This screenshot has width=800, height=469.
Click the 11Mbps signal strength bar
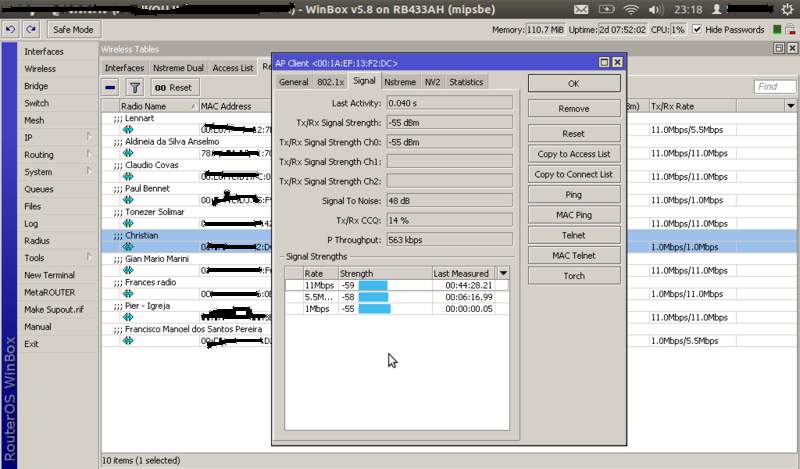click(373, 285)
